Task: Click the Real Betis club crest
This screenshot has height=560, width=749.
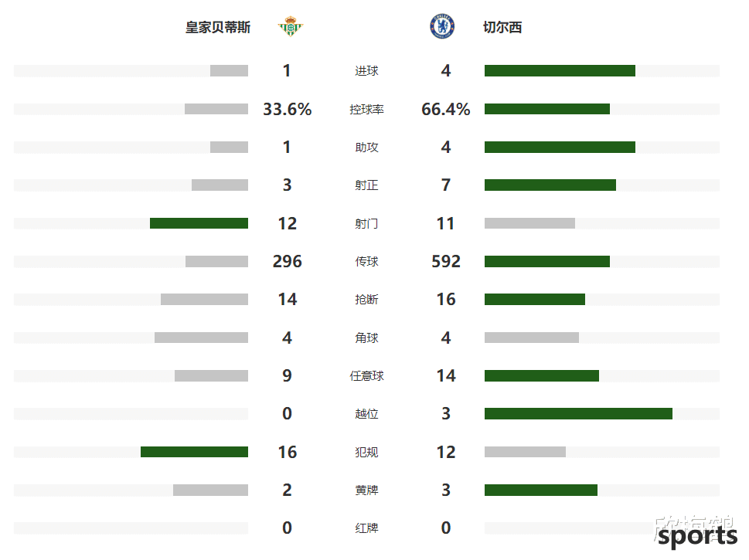Action: [x=291, y=27]
